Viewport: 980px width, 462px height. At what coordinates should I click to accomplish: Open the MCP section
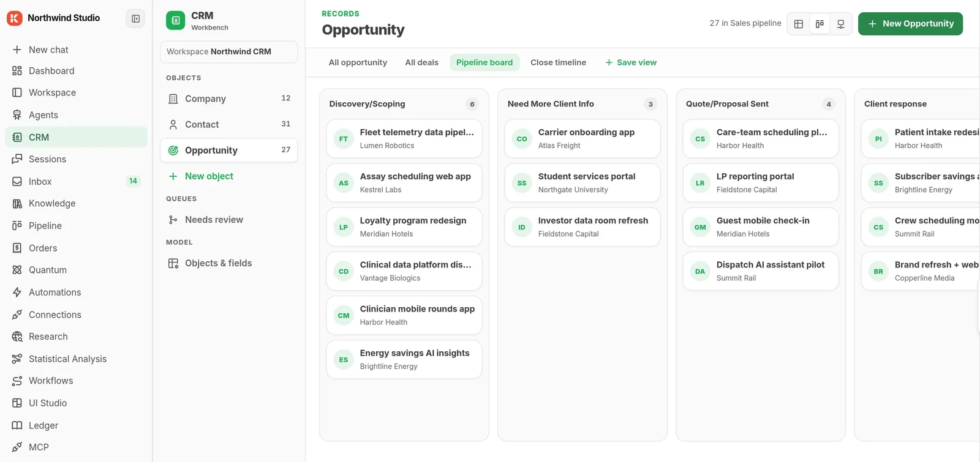76,447
